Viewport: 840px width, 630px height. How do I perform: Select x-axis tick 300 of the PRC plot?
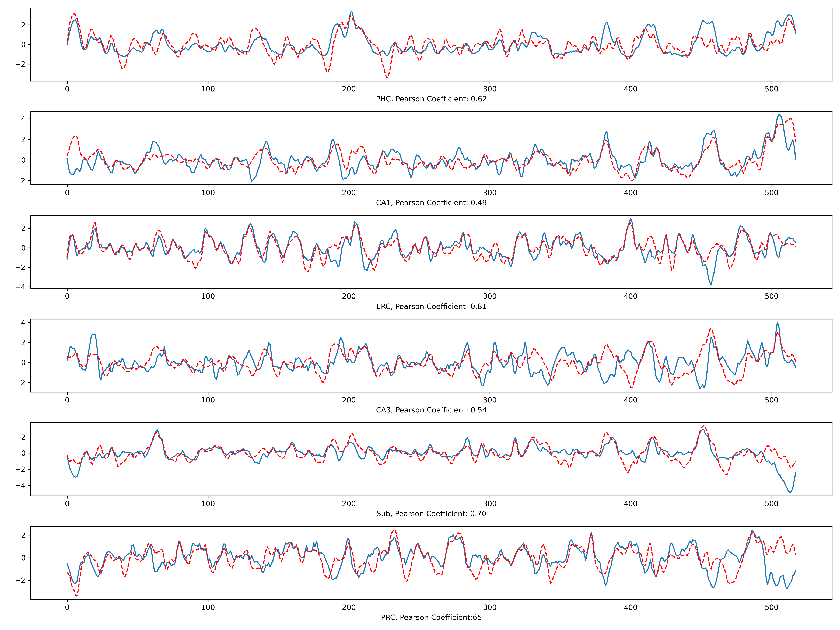(489, 607)
